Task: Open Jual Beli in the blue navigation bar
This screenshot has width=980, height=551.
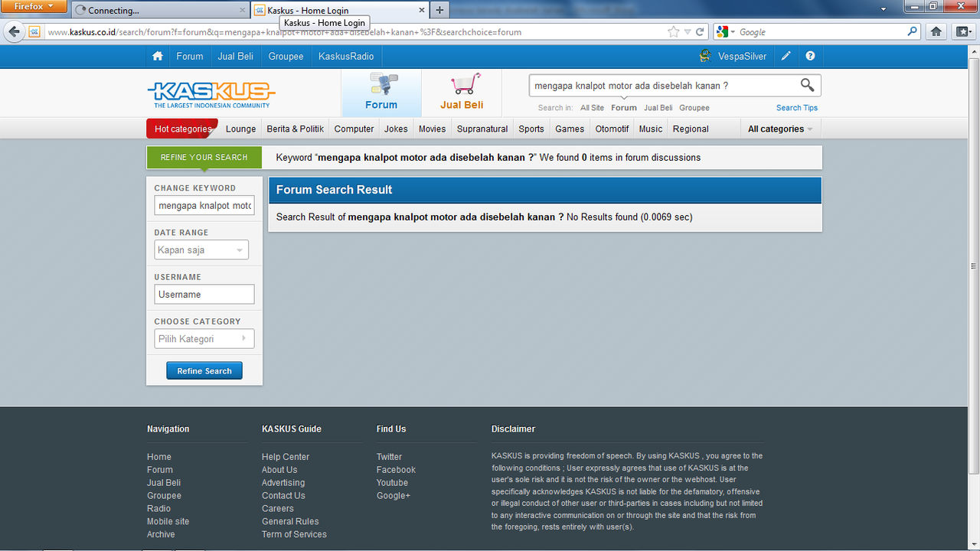Action: point(236,57)
